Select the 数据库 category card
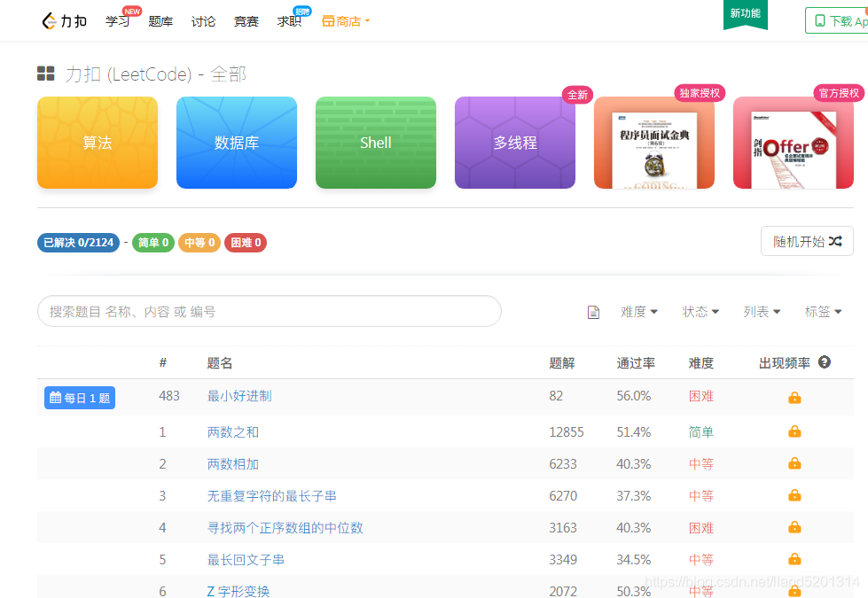This screenshot has height=598, width=868. point(237,143)
